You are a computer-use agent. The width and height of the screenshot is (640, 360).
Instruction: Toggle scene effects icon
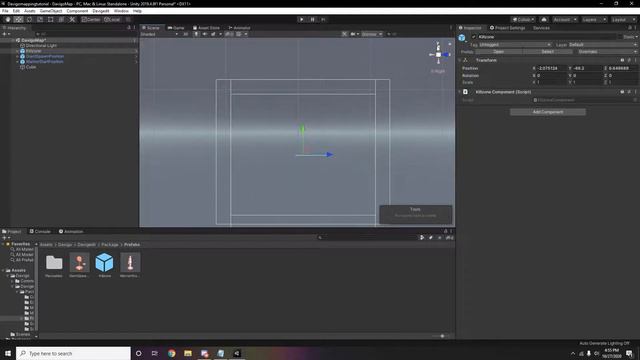213,34
